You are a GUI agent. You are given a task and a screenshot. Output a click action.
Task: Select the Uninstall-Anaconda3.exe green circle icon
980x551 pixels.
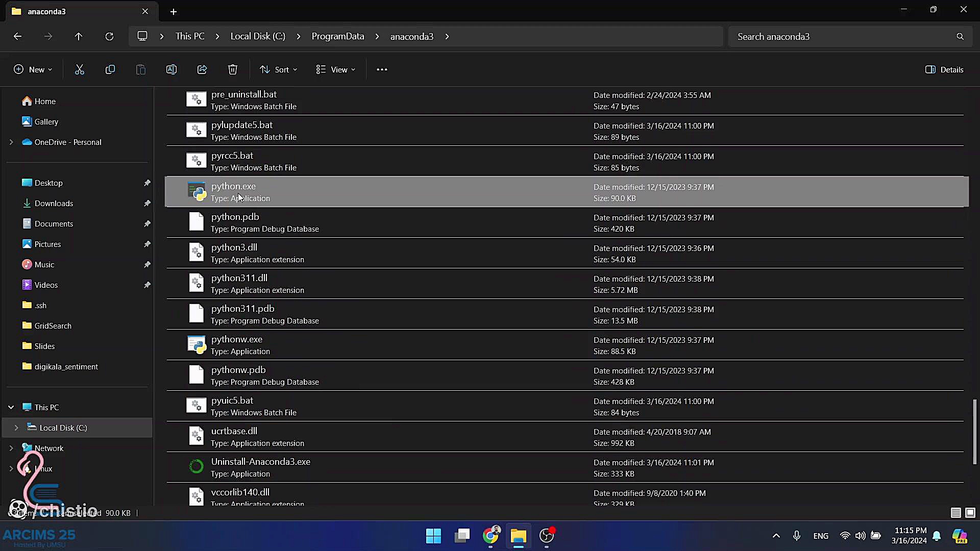(x=197, y=466)
